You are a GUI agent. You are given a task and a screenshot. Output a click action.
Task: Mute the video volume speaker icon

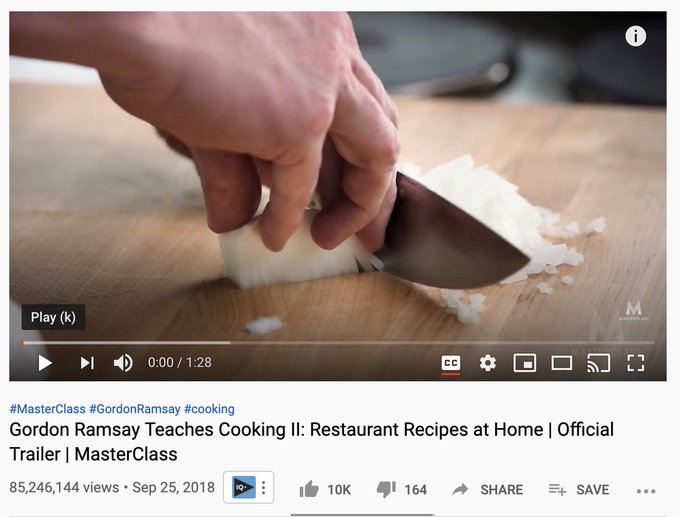123,363
